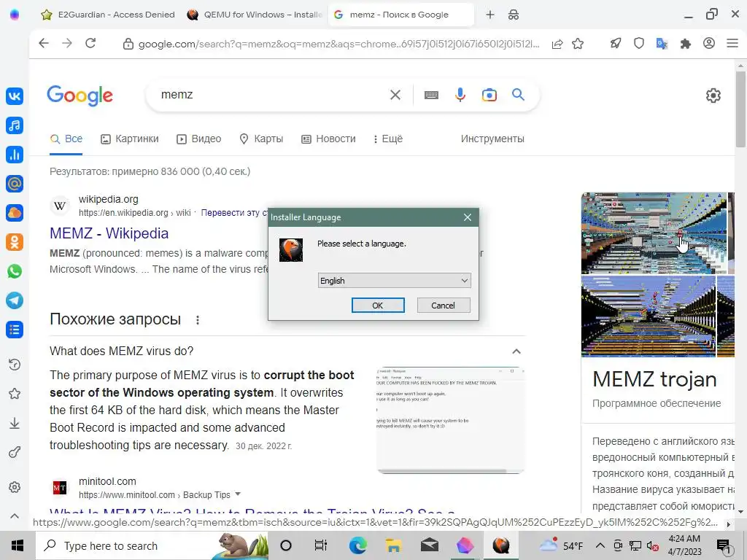The height and width of the screenshot is (560, 747).
Task: Open the shield protection icon
Action: tap(639, 43)
